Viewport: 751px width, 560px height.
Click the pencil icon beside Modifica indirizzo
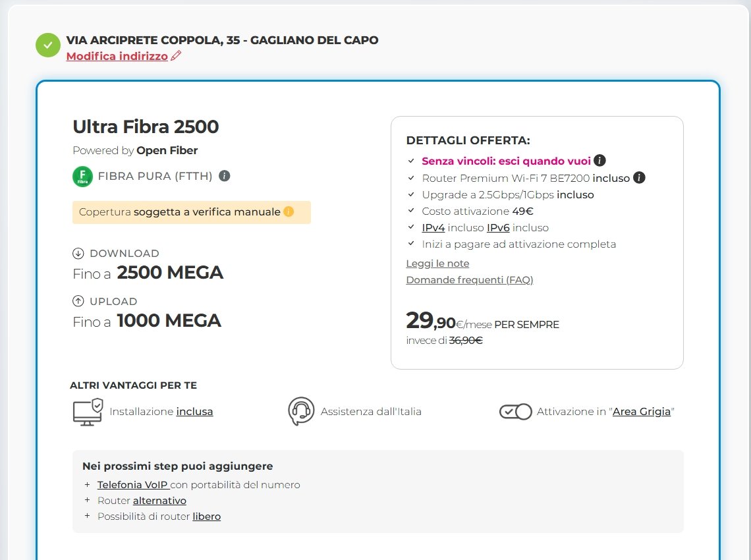coord(176,57)
